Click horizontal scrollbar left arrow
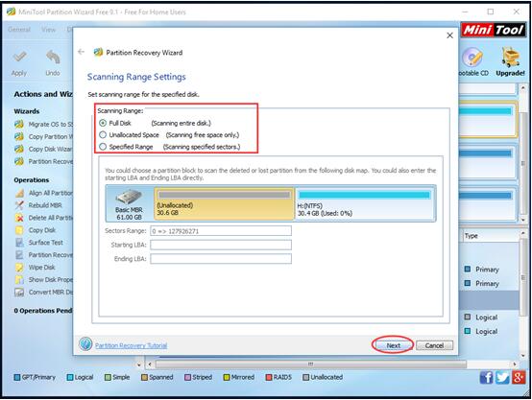The height and width of the screenshot is (400, 532). 150,365
